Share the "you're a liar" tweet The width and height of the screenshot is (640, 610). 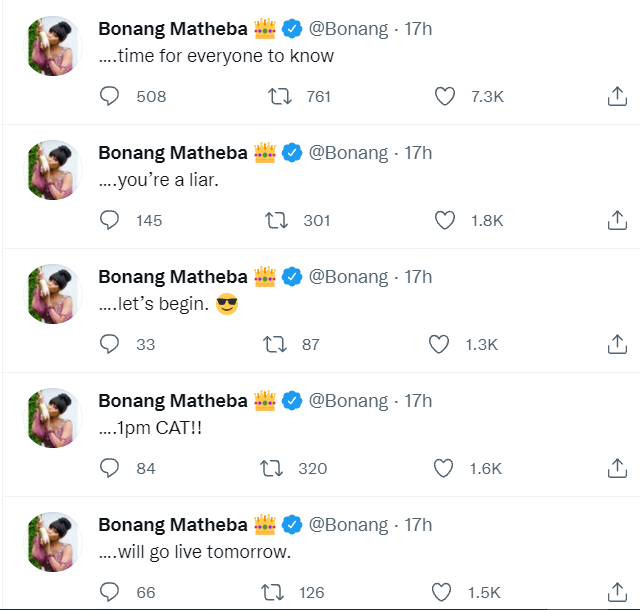(x=617, y=220)
